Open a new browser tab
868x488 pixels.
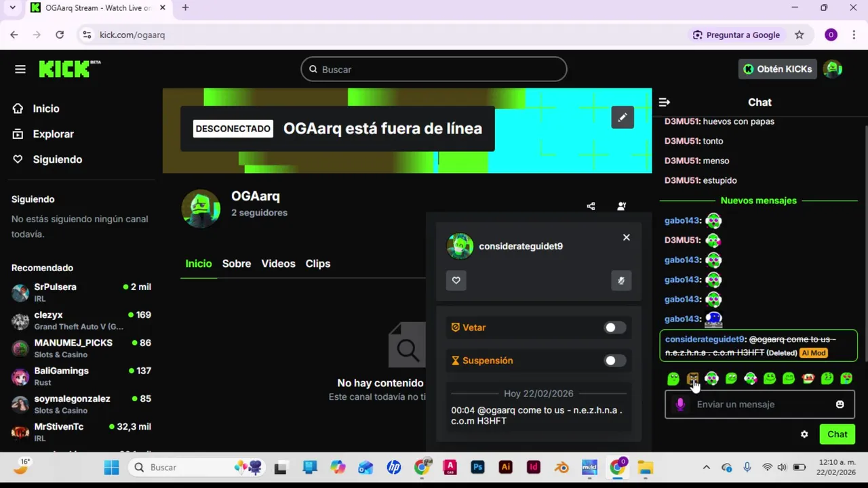185,8
